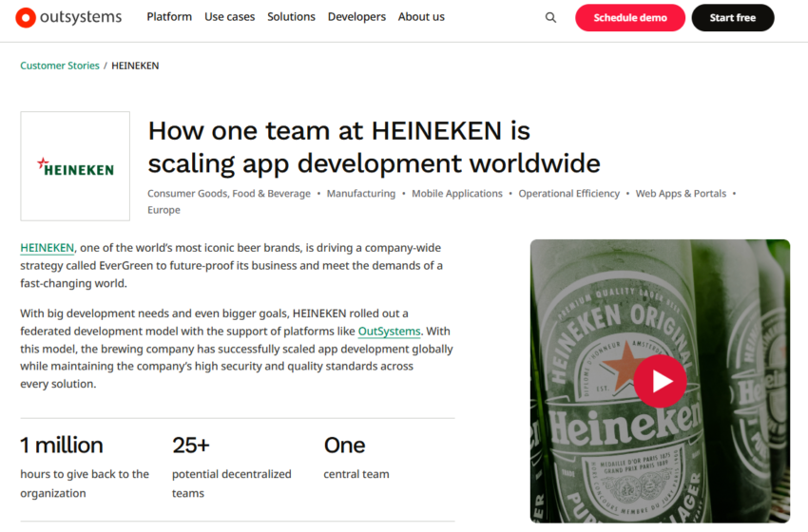Screen dimensions: 808x532
Task: Open the Developers menu
Action: coord(356,17)
